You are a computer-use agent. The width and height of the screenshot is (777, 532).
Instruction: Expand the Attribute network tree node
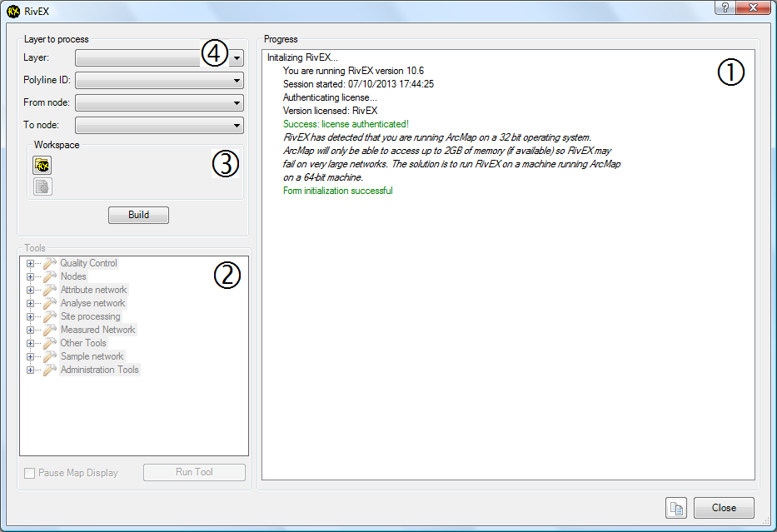(30, 291)
